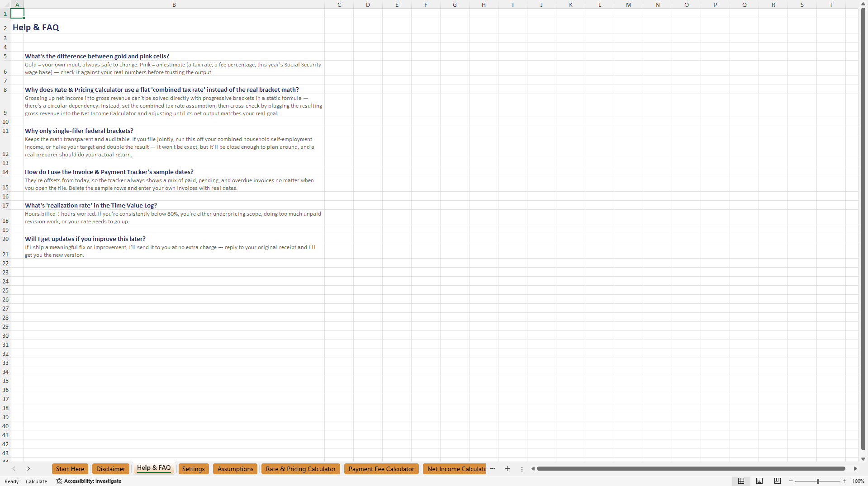Viewport: 868px width, 486px height.
Task: Click horizontal scrollbar left arrow
Action: [533, 469]
